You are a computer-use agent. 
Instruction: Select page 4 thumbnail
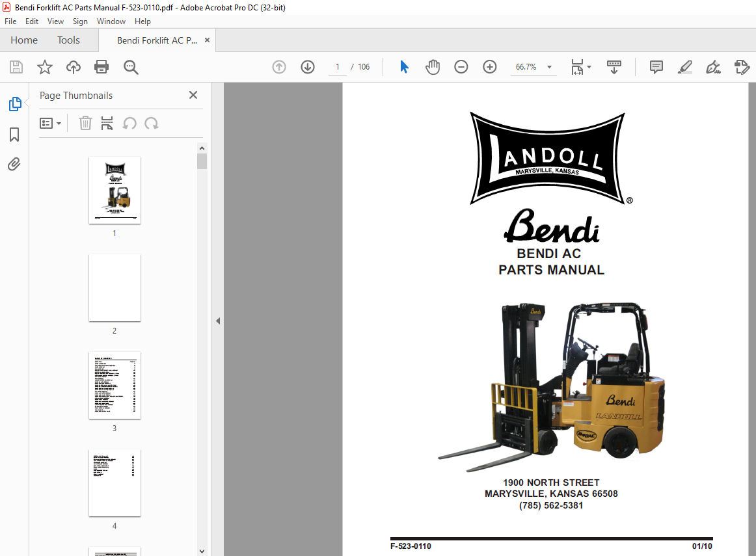click(x=115, y=483)
